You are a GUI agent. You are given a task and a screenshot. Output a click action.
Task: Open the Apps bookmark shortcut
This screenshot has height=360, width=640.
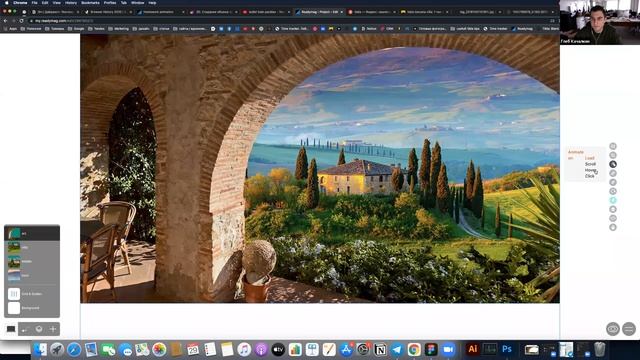(x=11, y=29)
